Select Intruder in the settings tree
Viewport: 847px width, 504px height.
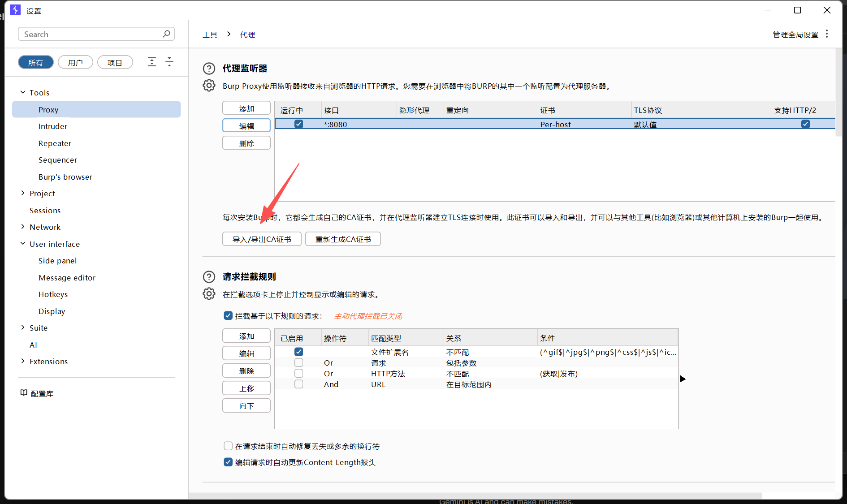click(53, 126)
